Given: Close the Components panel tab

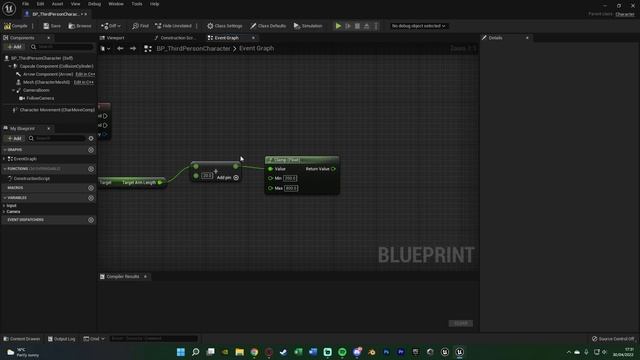Looking at the screenshot, I should 48,38.
